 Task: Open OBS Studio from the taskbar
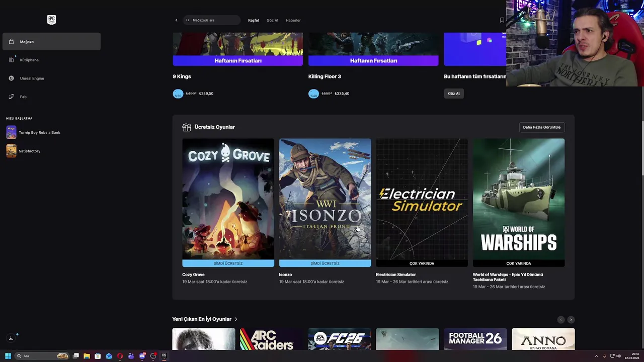(153, 356)
